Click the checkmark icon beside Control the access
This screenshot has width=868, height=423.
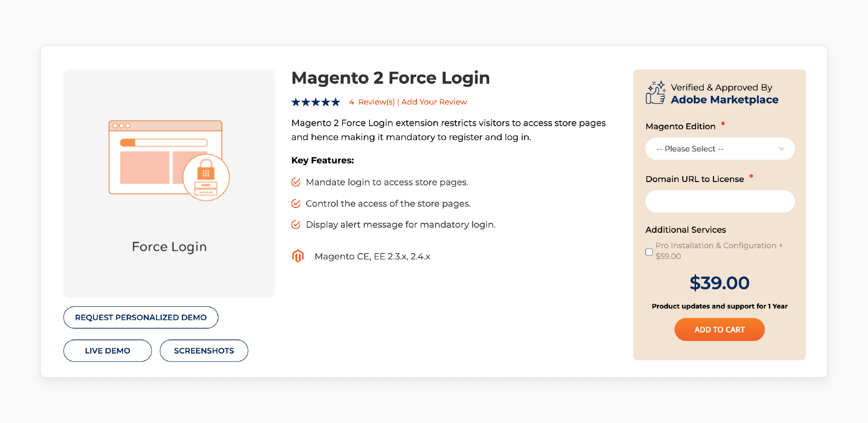click(x=296, y=204)
